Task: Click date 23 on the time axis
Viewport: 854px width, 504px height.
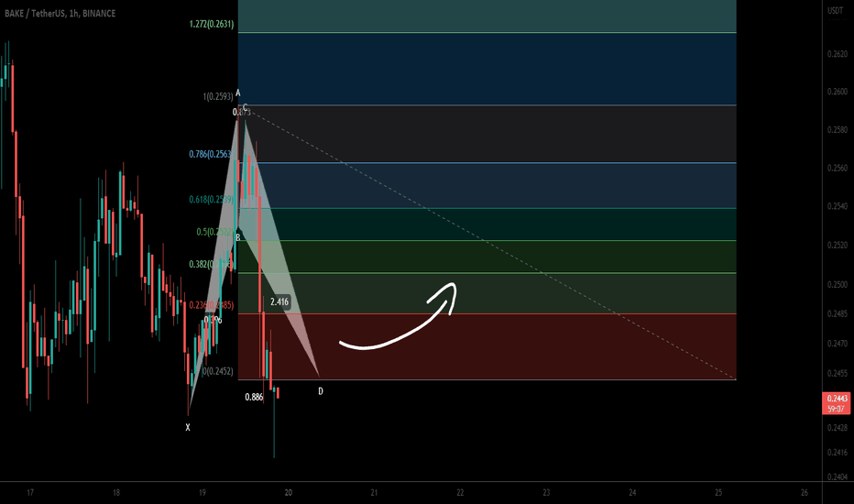Action: 546,493
